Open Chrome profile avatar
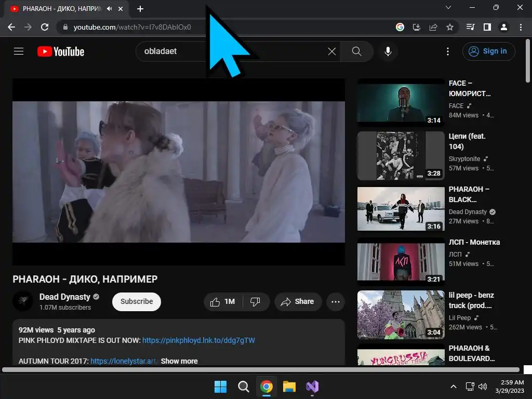Screen dimensions: 532x399 [504, 27]
